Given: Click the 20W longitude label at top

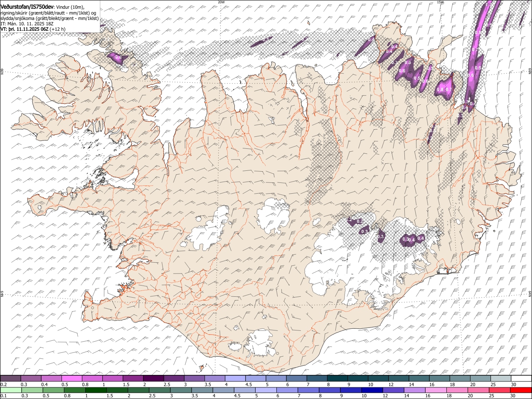Looking at the screenshot, I should (221, 2).
